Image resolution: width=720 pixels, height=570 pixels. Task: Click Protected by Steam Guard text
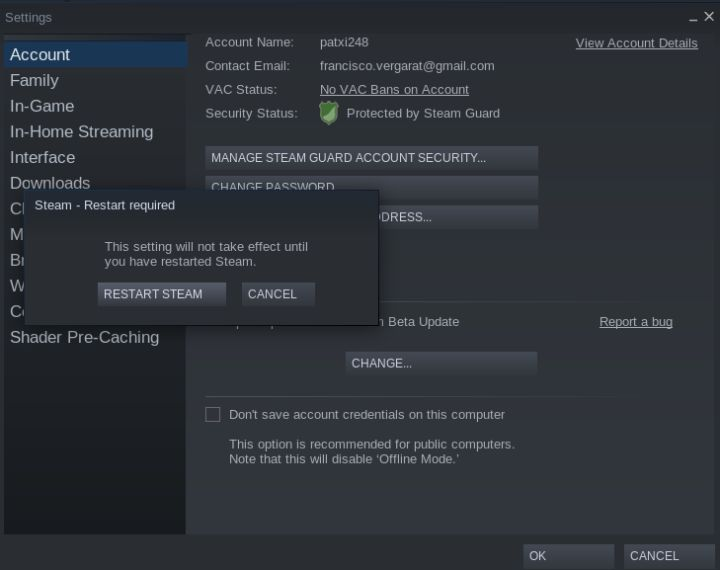tap(423, 113)
